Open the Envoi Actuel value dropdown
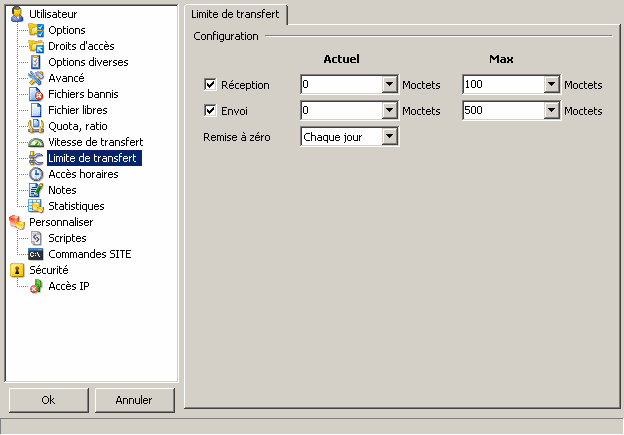The image size is (624, 435). pyautogui.click(x=389, y=110)
